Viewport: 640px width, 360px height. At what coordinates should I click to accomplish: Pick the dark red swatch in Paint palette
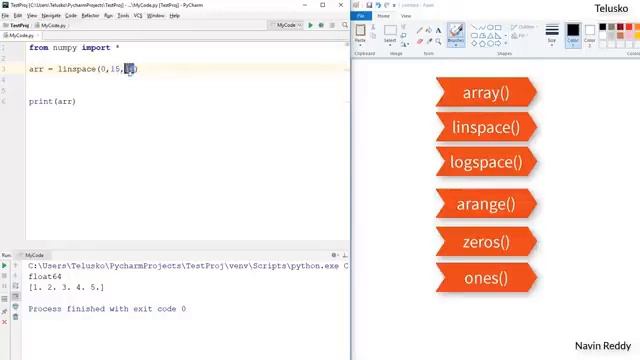[x=620, y=27]
